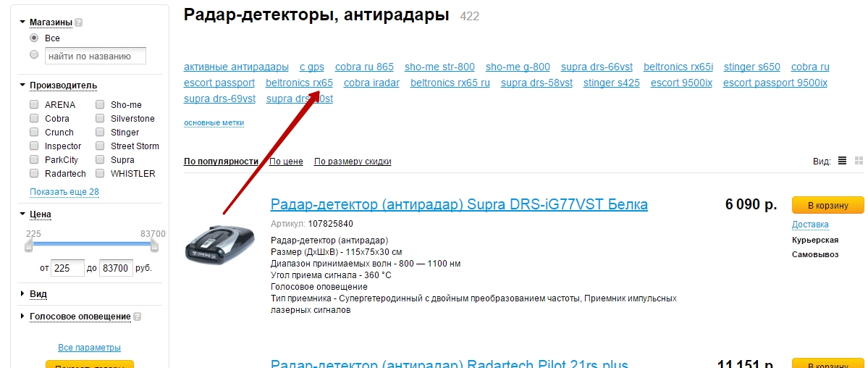This screenshot has height=368, width=868.
Task: Grab the maximum price slider handle
Action: (154, 245)
